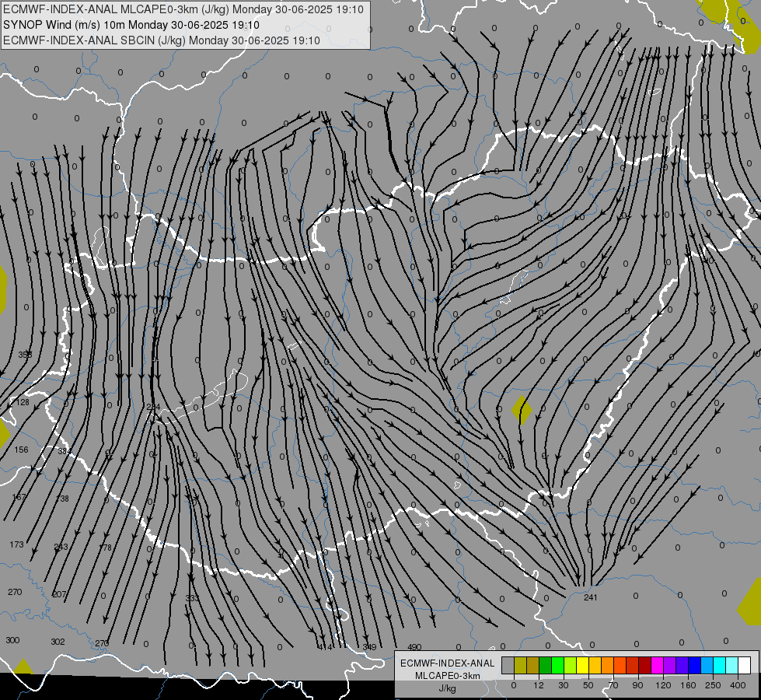Select the dark green legend swatch above 12
The width and height of the screenshot is (761, 700).
(x=546, y=665)
